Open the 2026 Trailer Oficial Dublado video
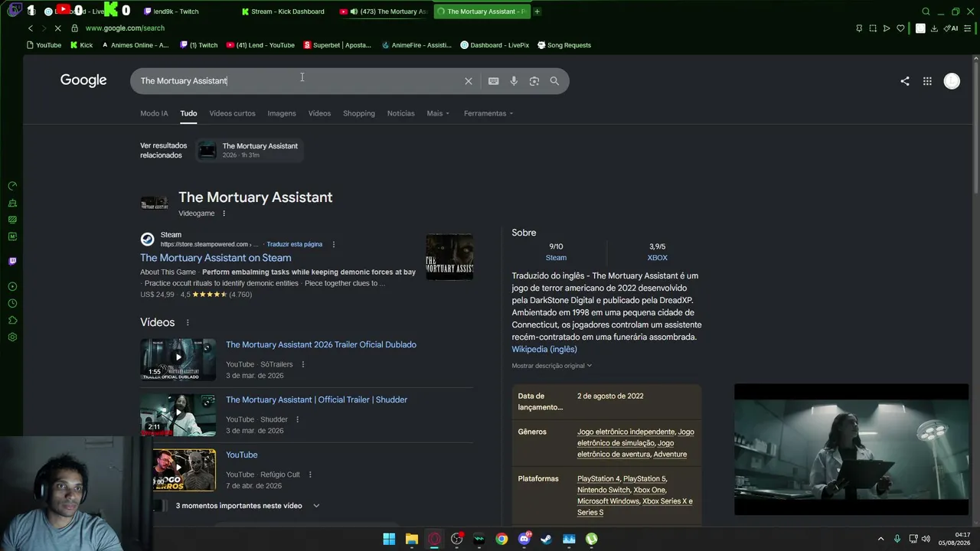Viewport: 980px width, 551px height. tap(321, 344)
